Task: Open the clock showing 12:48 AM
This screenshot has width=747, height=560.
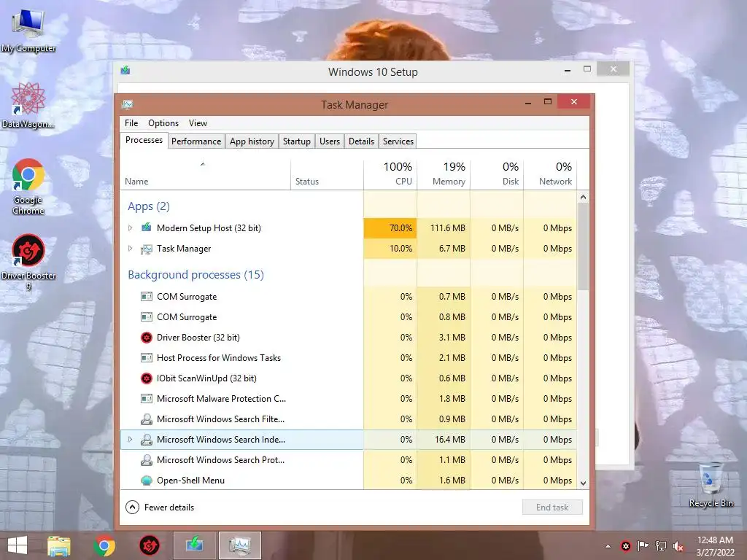Action: point(715,546)
